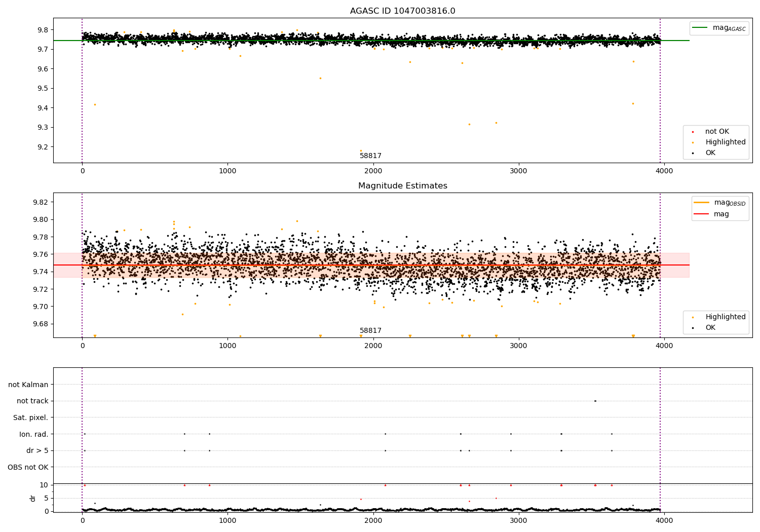760x532 pixels.
Task: Select the 'not OK' legend entry
Action: click(x=716, y=132)
